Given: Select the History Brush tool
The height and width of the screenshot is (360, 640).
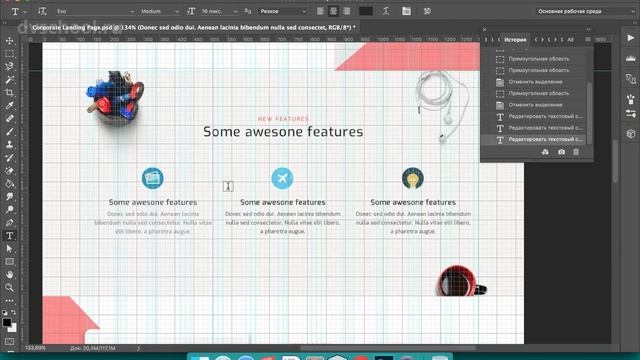Looking at the screenshot, I should point(9,158).
